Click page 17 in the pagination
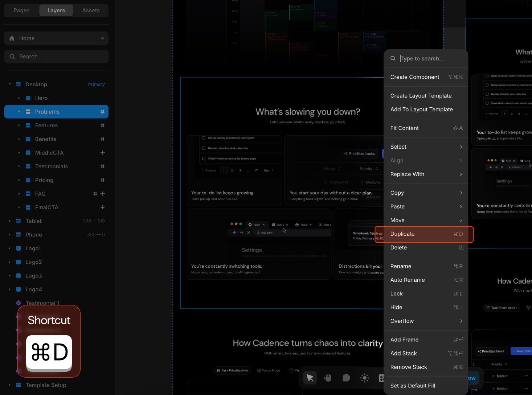 pyautogui.click(x=256, y=170)
